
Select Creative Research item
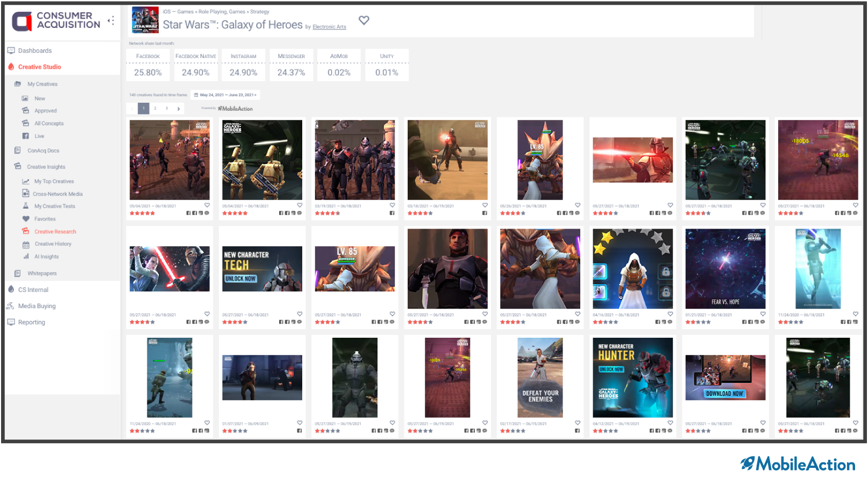55,232
